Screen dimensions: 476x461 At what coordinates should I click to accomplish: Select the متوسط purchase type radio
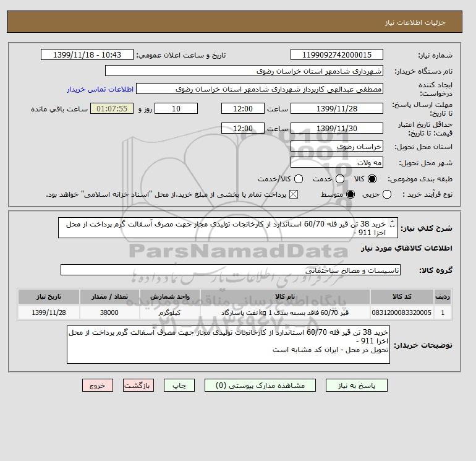[x=351, y=194]
